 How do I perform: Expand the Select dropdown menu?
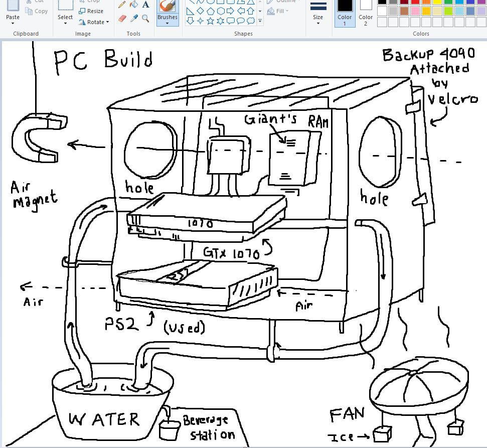click(x=65, y=23)
